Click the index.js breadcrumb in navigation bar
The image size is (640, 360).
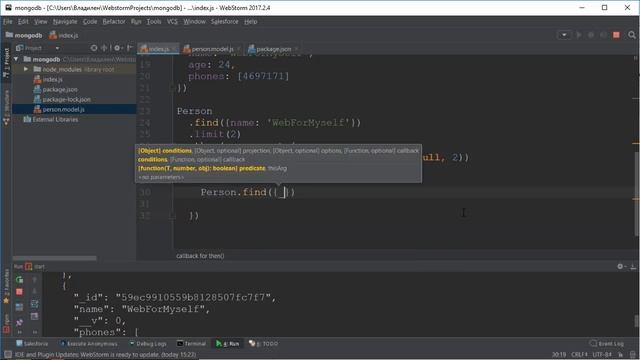(64, 36)
